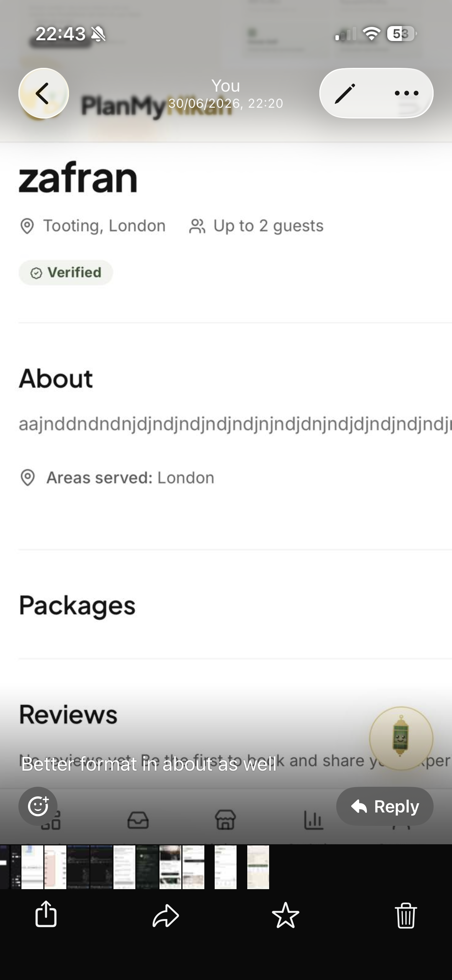
Task: Open the pencil edit tool
Action: [x=345, y=93]
